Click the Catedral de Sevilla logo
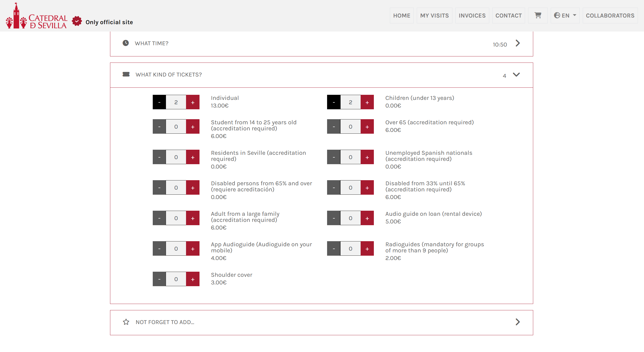 point(36,16)
